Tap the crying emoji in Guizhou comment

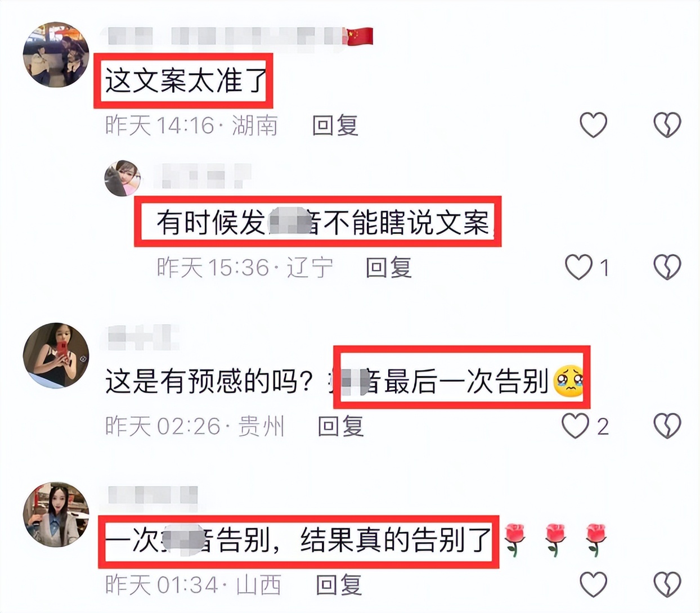568,381
